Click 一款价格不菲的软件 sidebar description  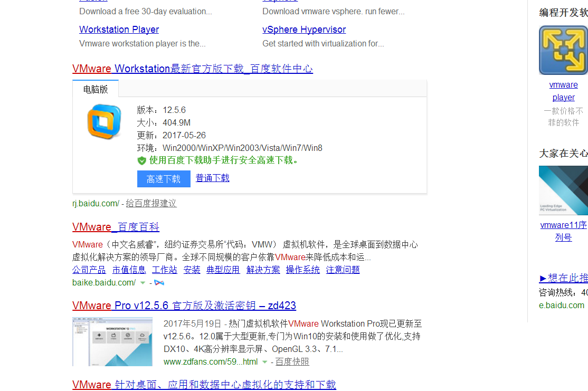(x=563, y=117)
